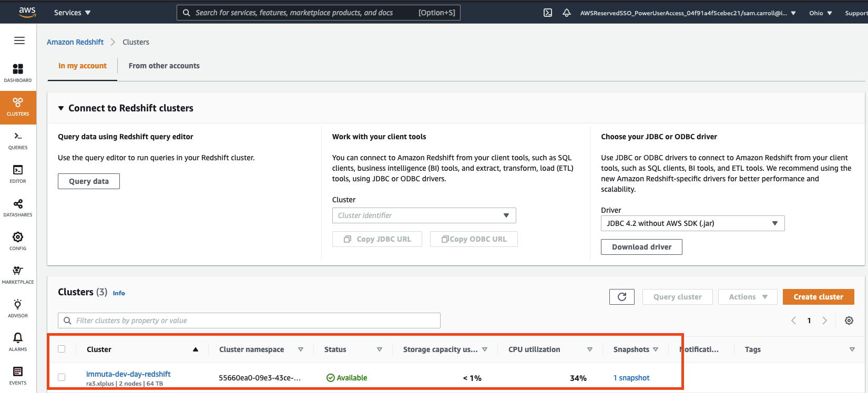This screenshot has height=393, width=868.
Task: Sort by Cluster column ascending arrow
Action: coord(196,349)
